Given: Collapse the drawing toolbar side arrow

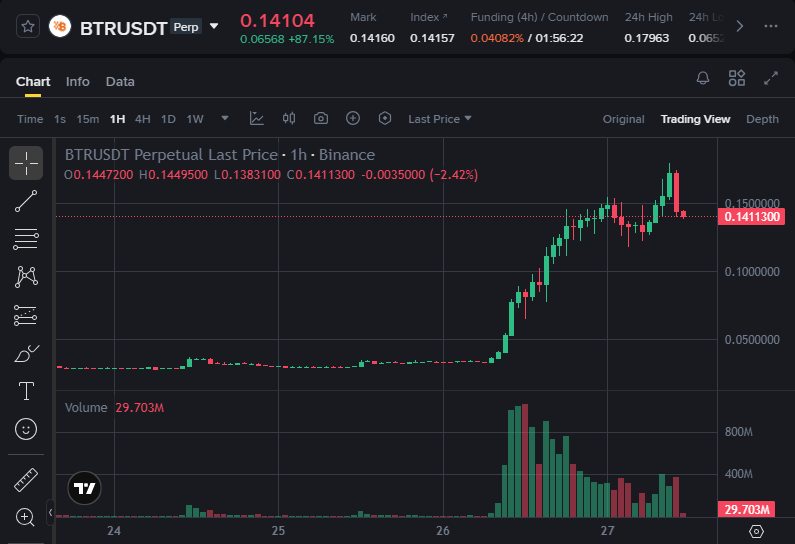Looking at the screenshot, I should (x=50, y=513).
